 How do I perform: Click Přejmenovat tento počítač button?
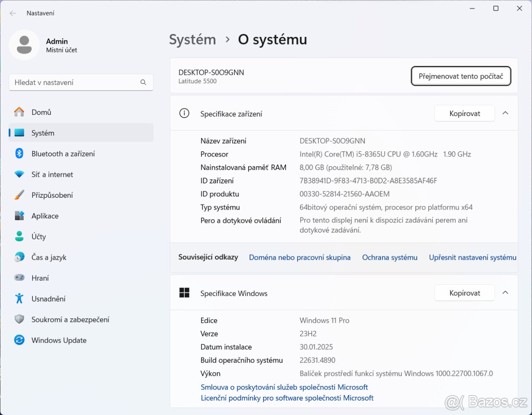[461, 76]
